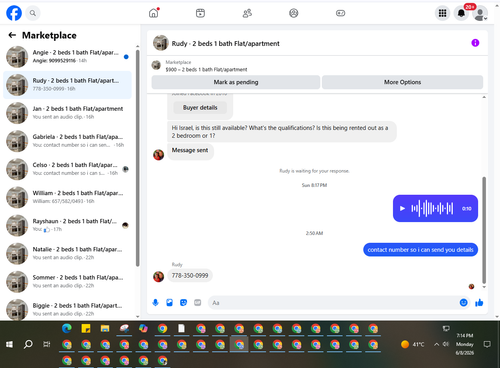Open the Groups icon in the top bar

point(294,13)
